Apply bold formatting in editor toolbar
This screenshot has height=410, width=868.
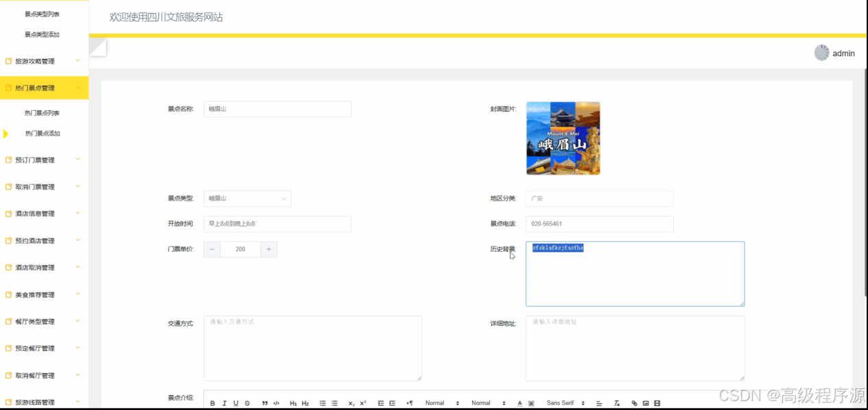pyautogui.click(x=213, y=403)
